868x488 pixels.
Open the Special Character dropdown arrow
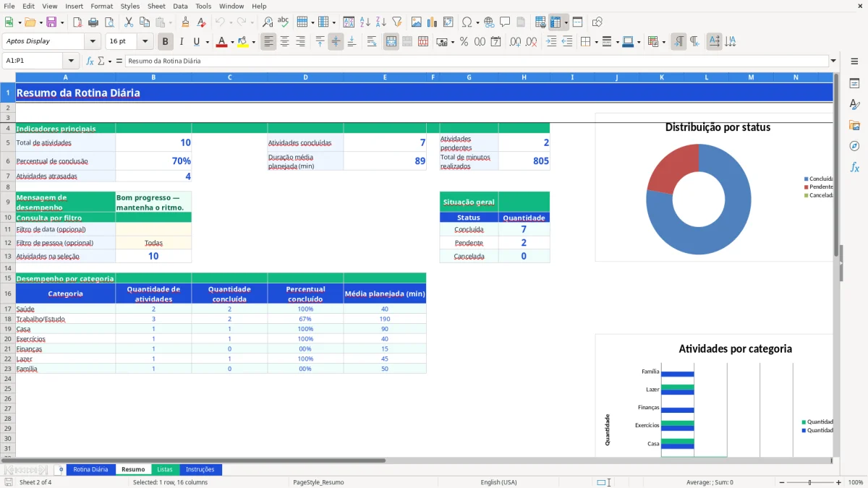pos(477,22)
